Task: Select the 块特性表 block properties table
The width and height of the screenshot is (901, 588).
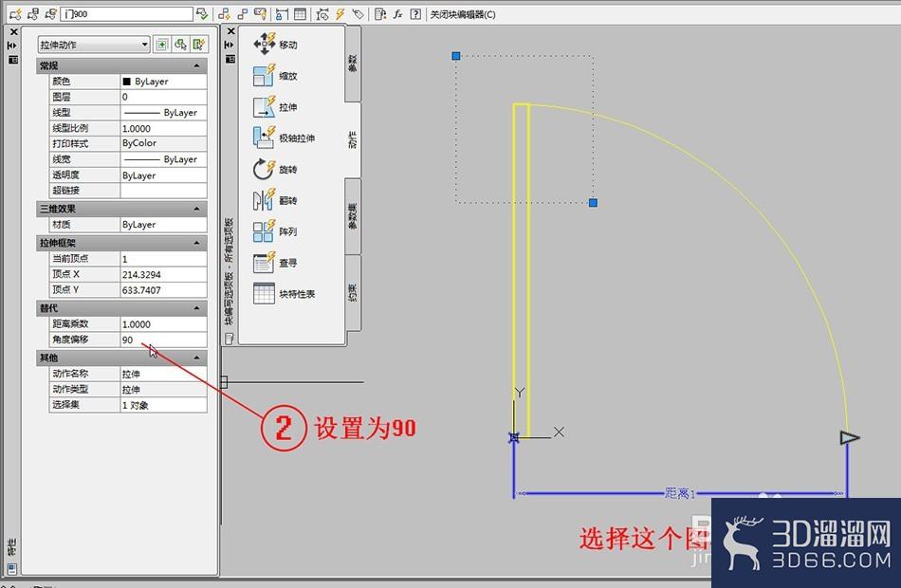Action: [x=285, y=294]
